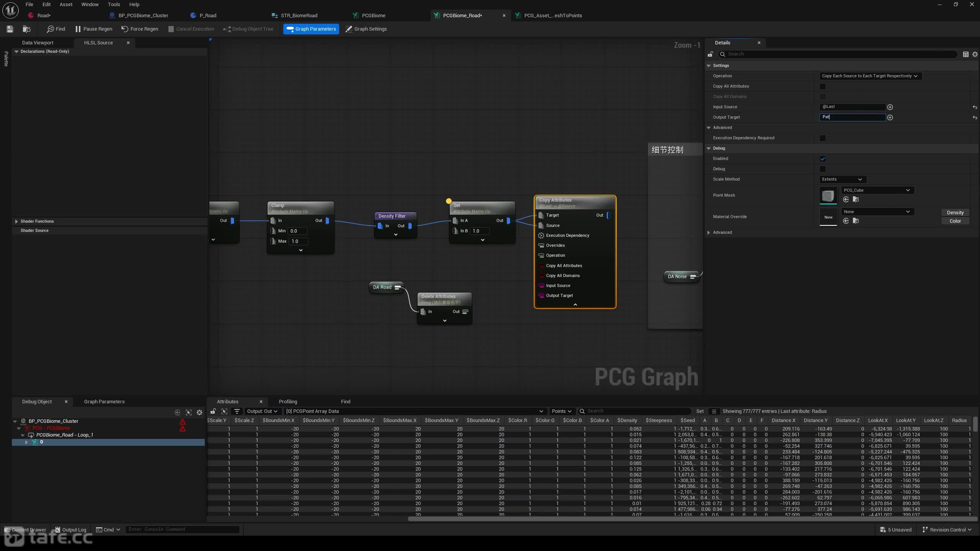Click the Details panel lock icon
Image resolution: width=980 pixels, height=551 pixels.
click(710, 54)
